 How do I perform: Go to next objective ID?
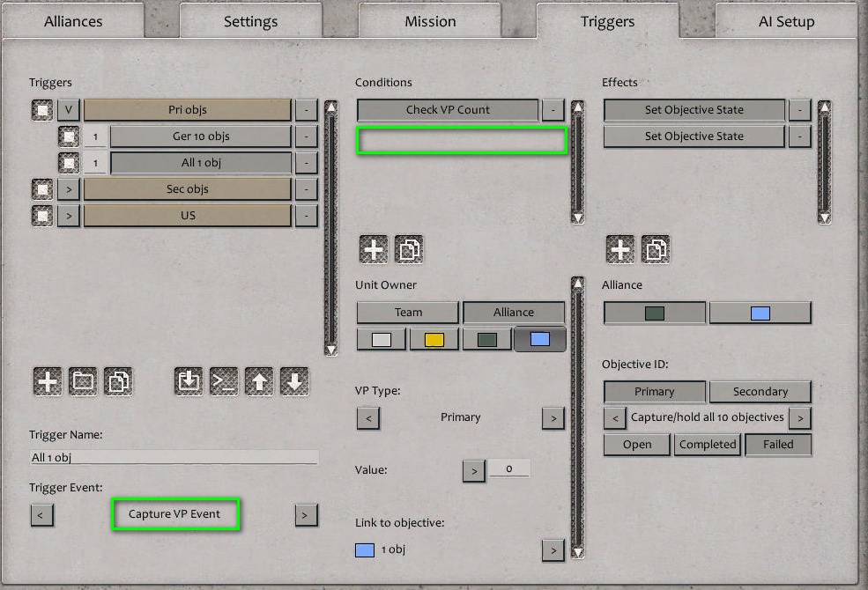click(x=800, y=418)
